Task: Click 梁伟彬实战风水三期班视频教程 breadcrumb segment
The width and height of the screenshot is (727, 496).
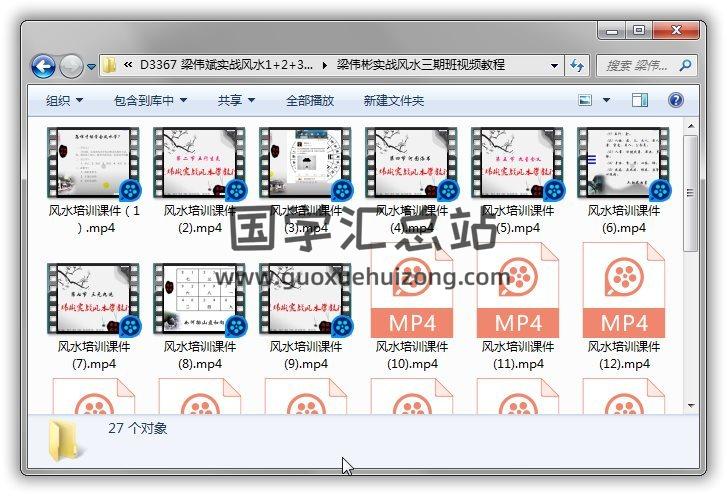Action: click(x=420, y=66)
